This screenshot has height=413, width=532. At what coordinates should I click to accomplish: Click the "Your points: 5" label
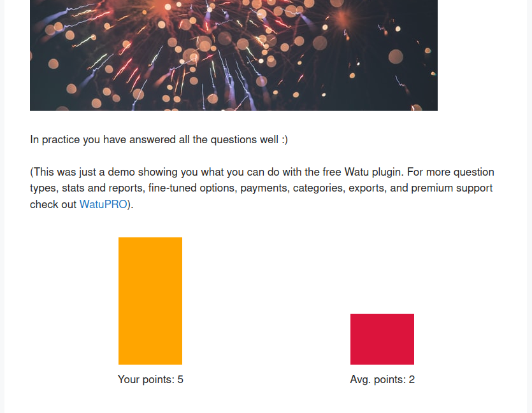(150, 380)
